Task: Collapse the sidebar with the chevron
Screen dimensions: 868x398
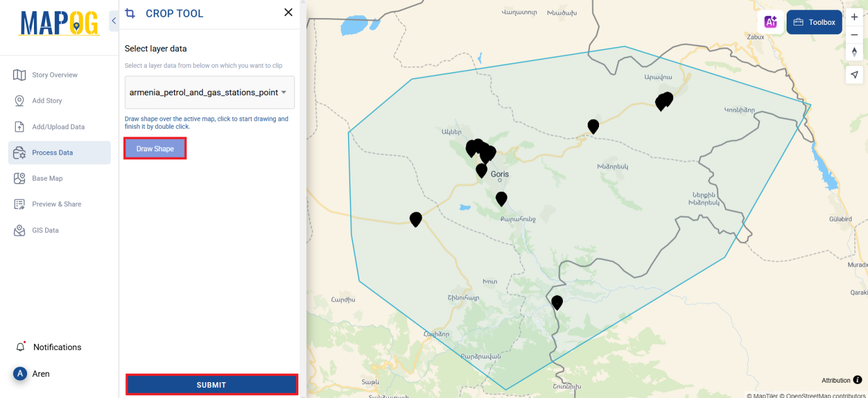Action: tap(114, 20)
